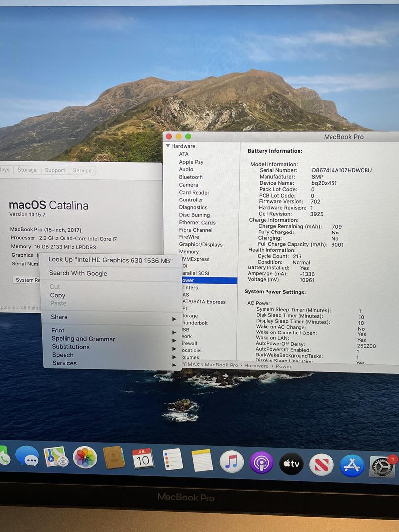Select Controller in the Hardware list

(x=191, y=200)
